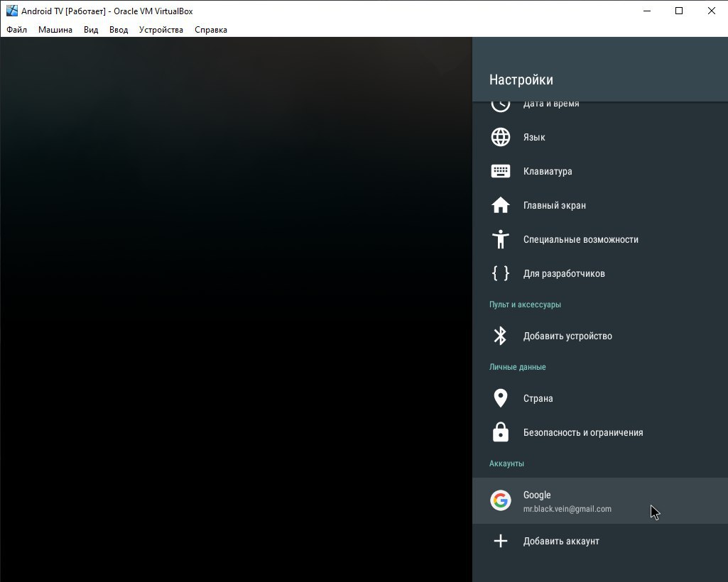Open Для разработчиков options
Viewport: 728px width, 582px height.
(x=600, y=273)
